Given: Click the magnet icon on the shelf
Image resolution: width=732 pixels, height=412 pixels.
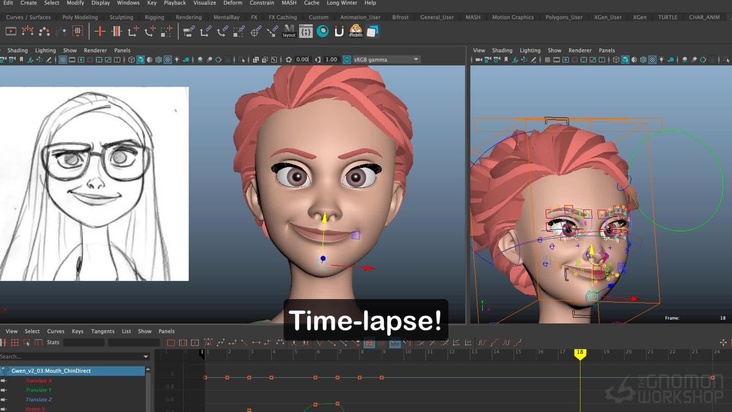Looking at the screenshot, I should tap(339, 31).
